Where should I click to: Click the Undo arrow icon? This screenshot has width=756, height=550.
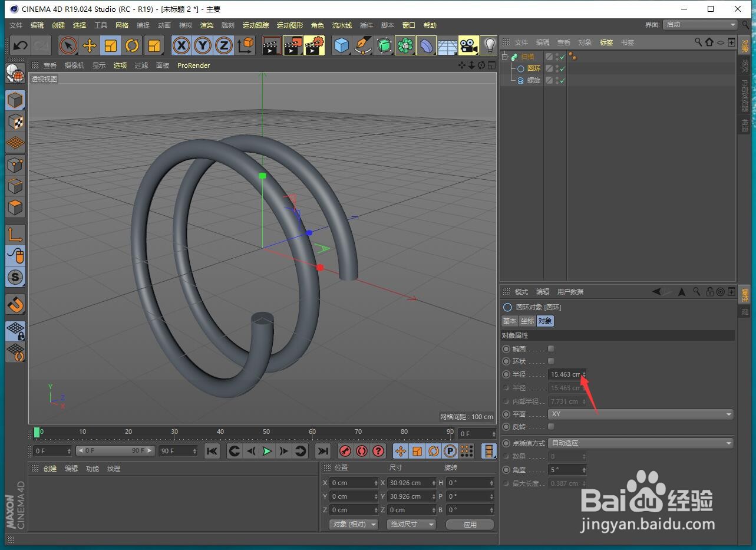tap(20, 45)
